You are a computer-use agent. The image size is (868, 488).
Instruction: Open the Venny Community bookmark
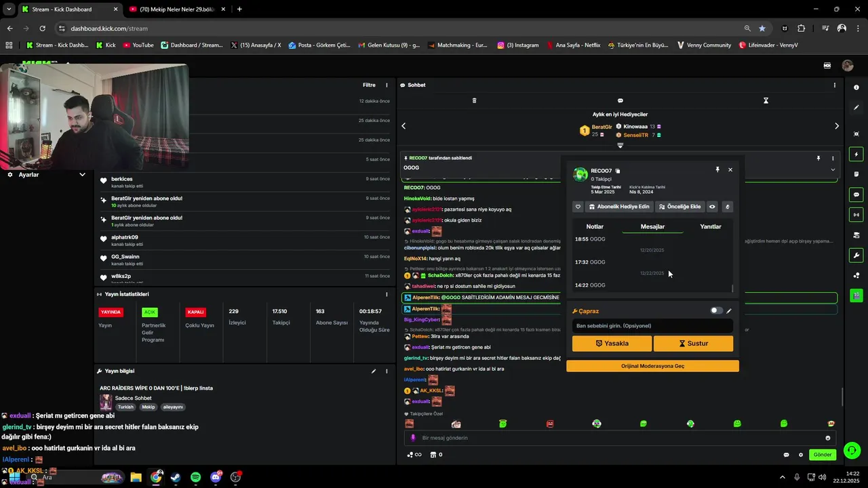coord(704,45)
